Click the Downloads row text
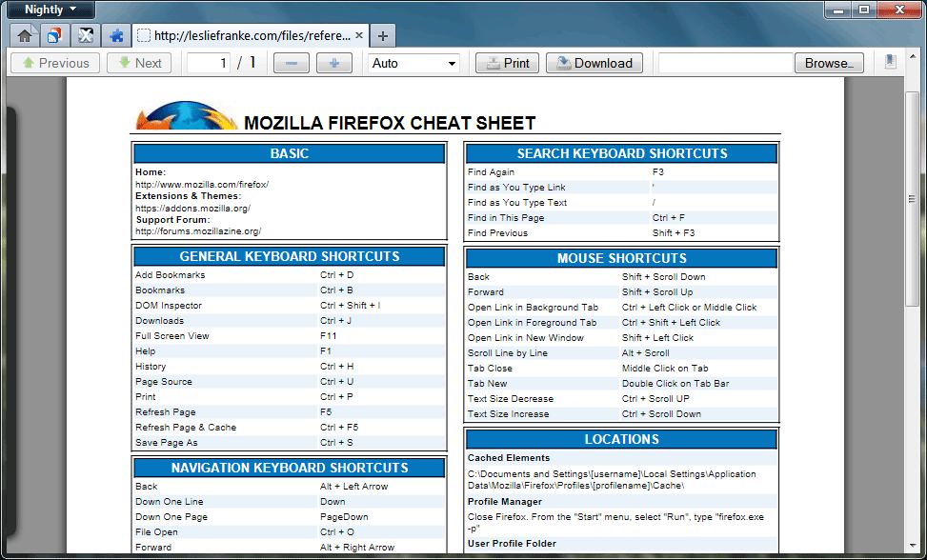This screenshot has width=927, height=560. coord(160,321)
